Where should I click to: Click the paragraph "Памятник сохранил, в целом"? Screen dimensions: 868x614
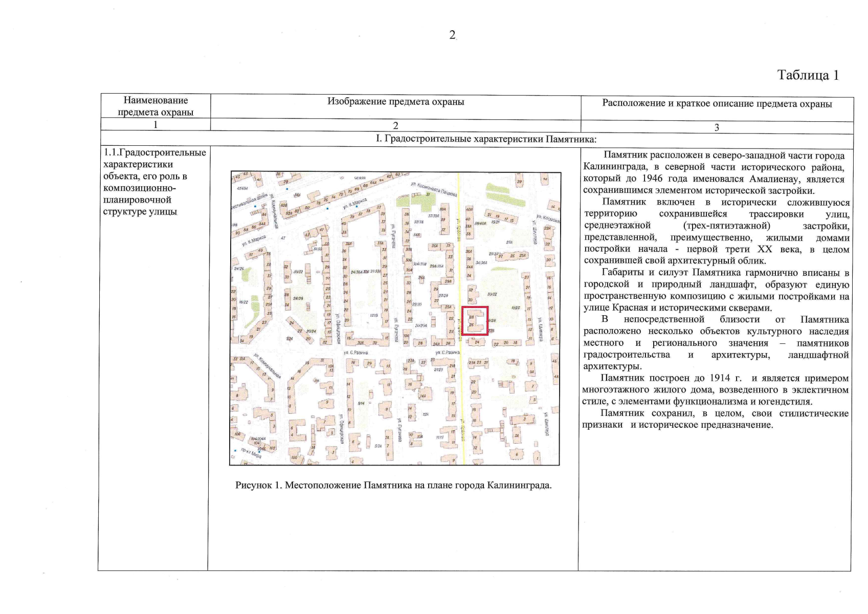coord(716,419)
